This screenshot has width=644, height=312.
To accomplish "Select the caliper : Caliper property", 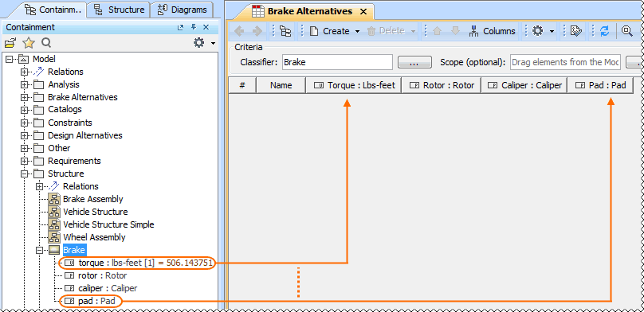I will (108, 288).
